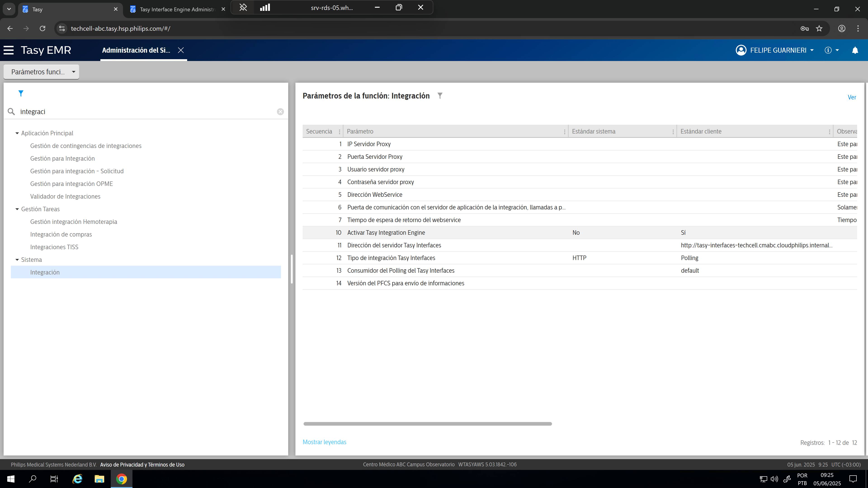The height and width of the screenshot is (488, 868).
Task: Open volume control in system tray
Action: click(774, 479)
